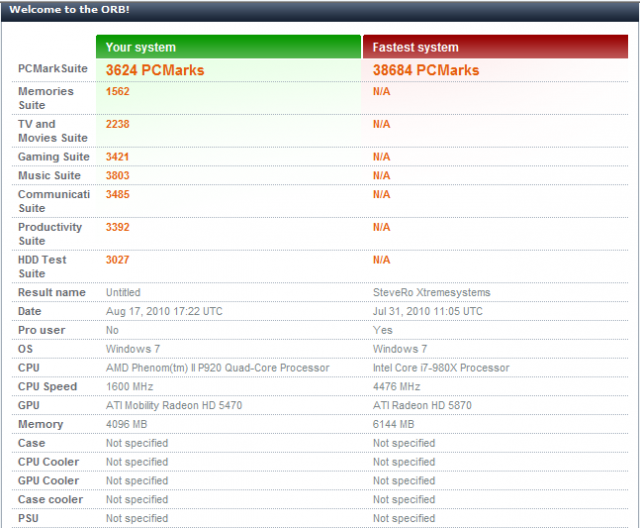The height and width of the screenshot is (528, 640).
Task: Click 'AMD Phenom(tm) II P920 Quad-Core Processor'
Action: click(x=218, y=368)
